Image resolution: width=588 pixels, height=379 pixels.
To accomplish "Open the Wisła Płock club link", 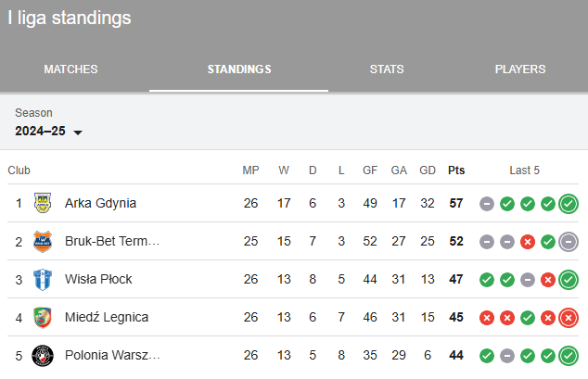I will [x=98, y=279].
